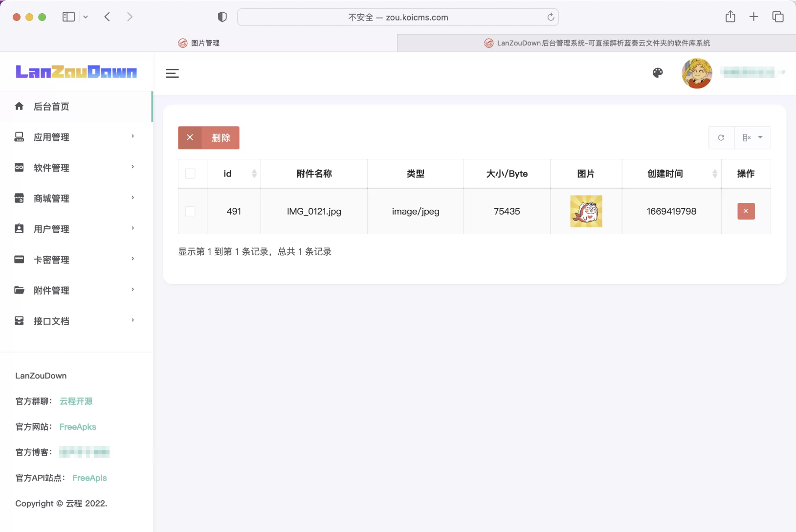The width and height of the screenshot is (796, 532).
Task: Go to 后台首页 in the sidebar
Action: [x=51, y=107]
